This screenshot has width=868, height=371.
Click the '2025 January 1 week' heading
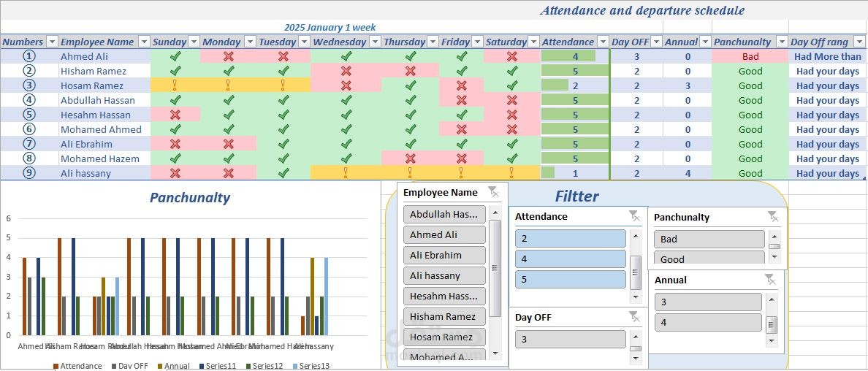330,27
